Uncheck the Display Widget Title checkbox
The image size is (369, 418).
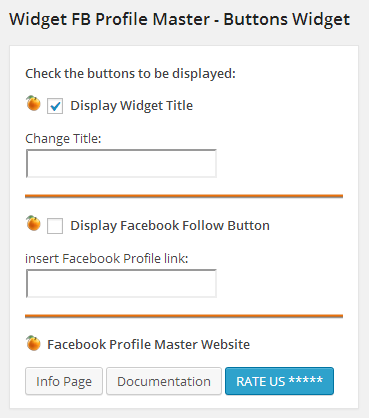(x=55, y=106)
